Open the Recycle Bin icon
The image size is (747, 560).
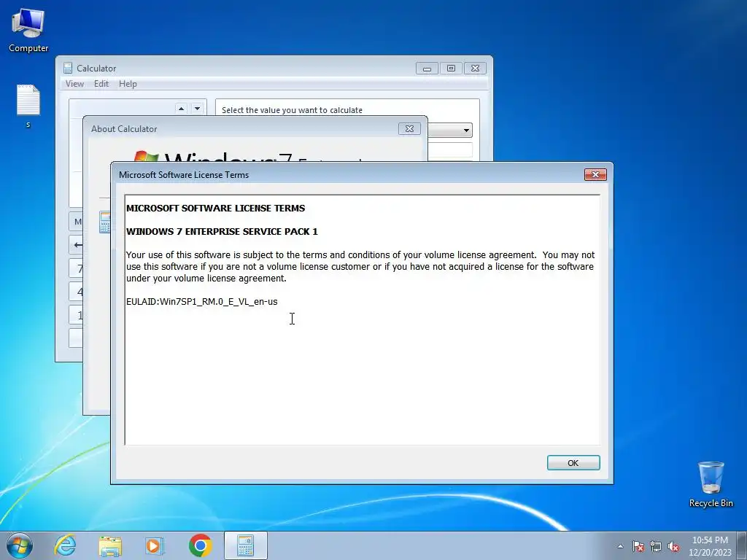coord(711,484)
